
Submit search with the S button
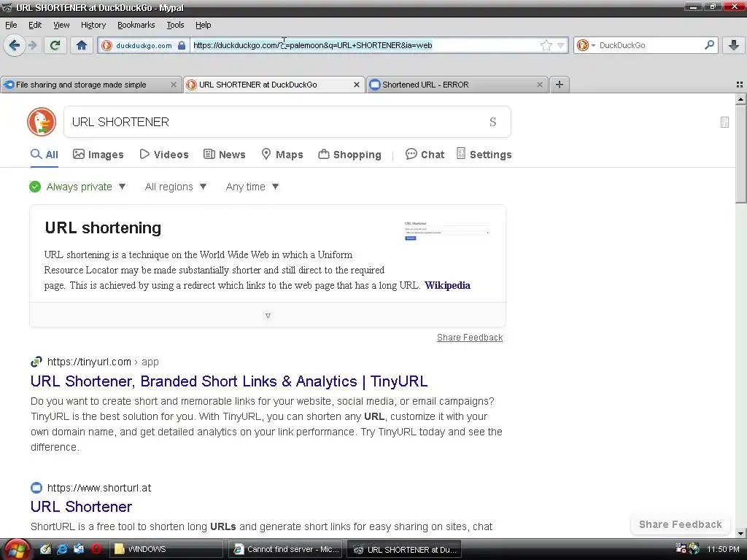pos(492,122)
